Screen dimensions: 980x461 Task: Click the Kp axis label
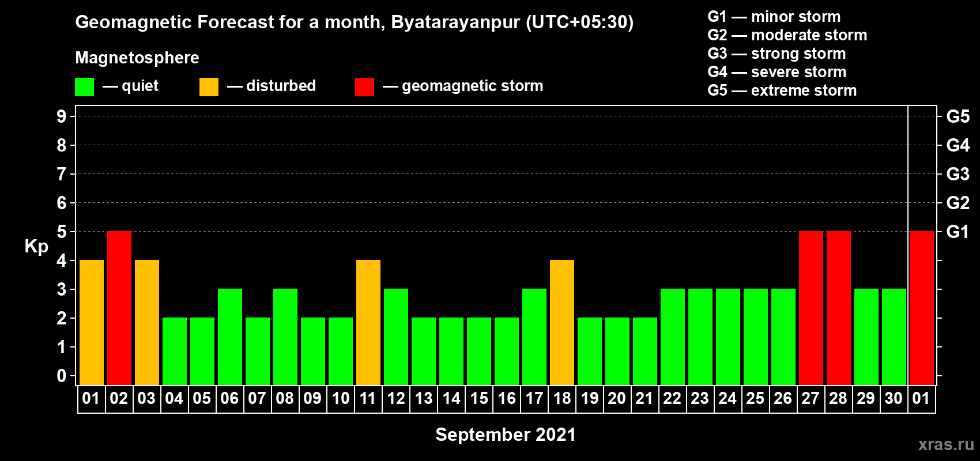tap(36, 247)
